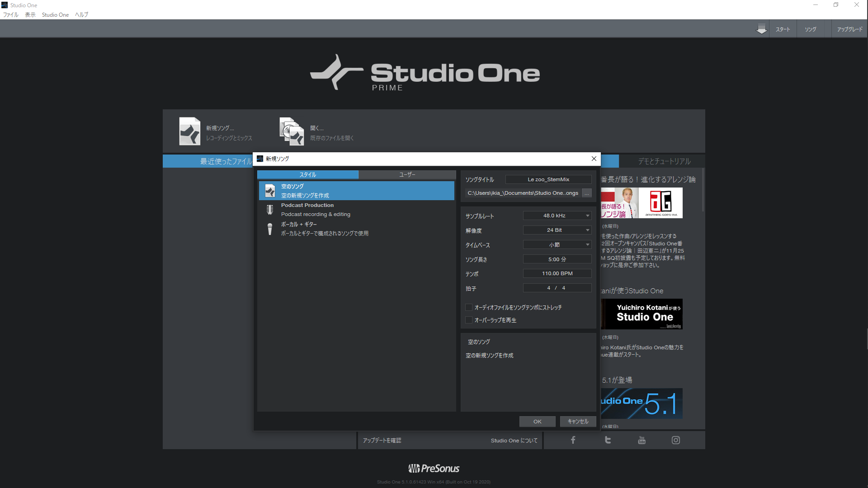Open the ヘルプ menu
Viewport: 868px width, 488px height.
[x=81, y=15]
